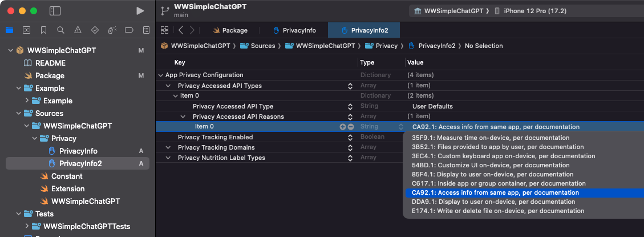The image size is (644, 237).
Task: Click No Selection in the breadcrumb
Action: [x=483, y=46]
